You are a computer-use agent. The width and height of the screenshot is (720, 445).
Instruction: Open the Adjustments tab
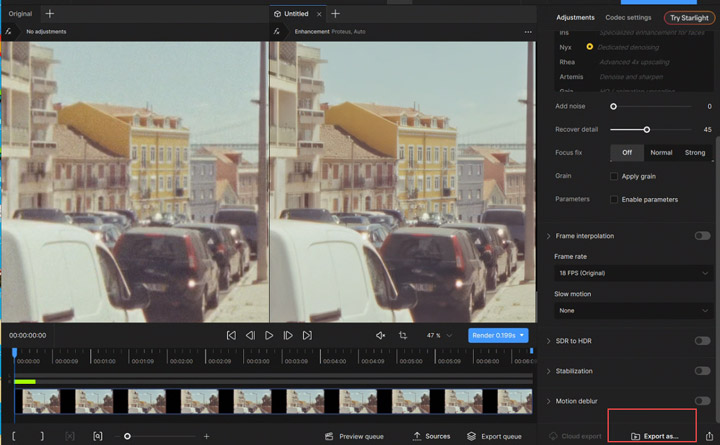click(575, 17)
